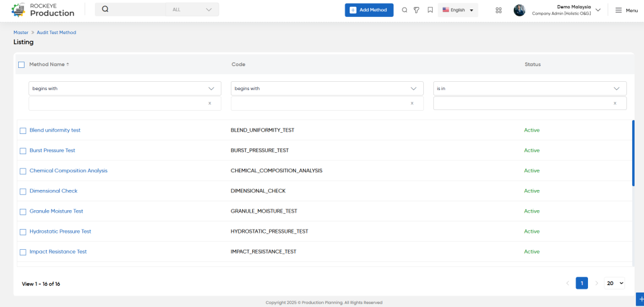Toggle the select-all header checkbox
Image resolution: width=644 pixels, height=307 pixels.
pos(21,65)
